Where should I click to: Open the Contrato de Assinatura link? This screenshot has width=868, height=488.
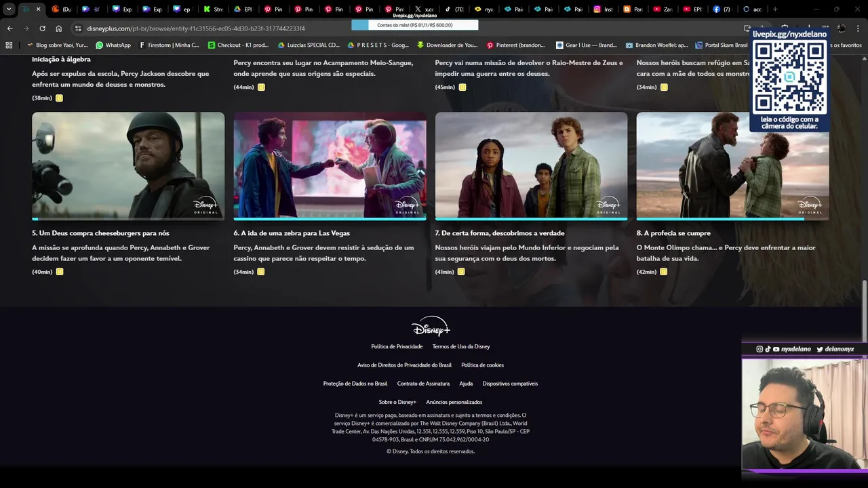[423, 384]
